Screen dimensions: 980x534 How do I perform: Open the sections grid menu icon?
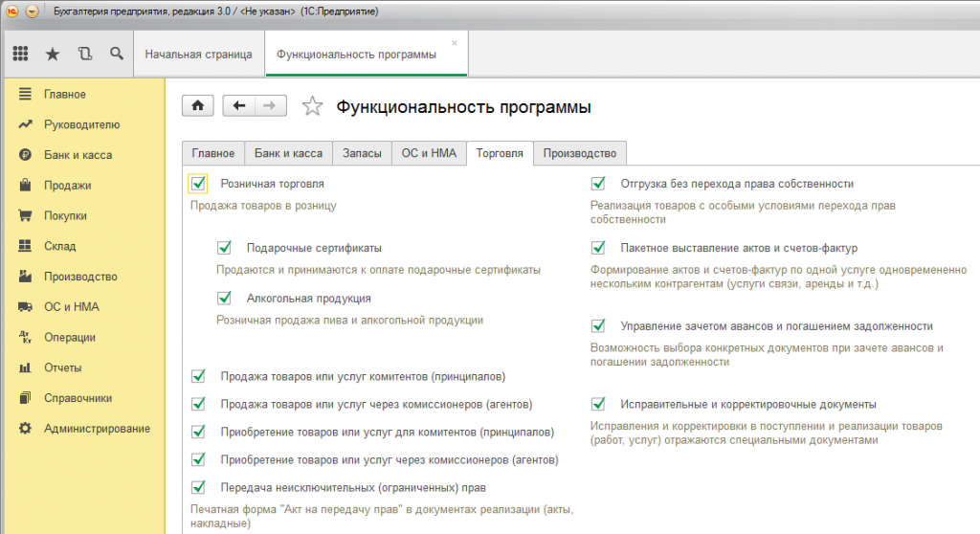coord(20,55)
